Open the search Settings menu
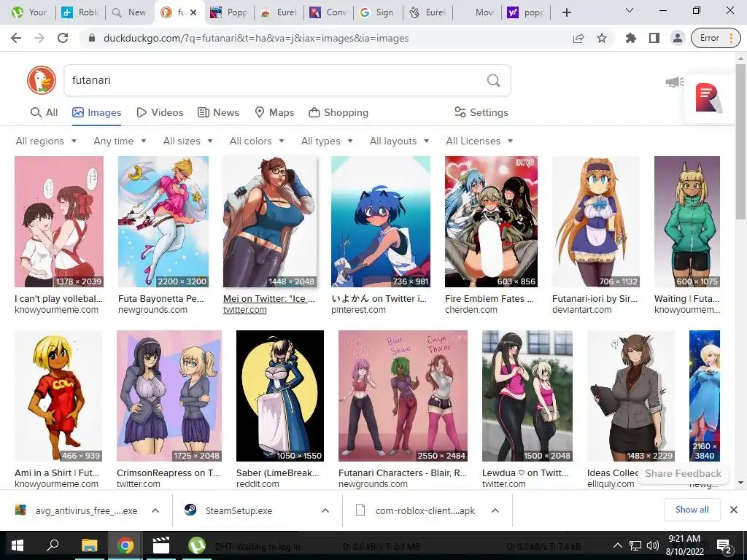 click(481, 112)
